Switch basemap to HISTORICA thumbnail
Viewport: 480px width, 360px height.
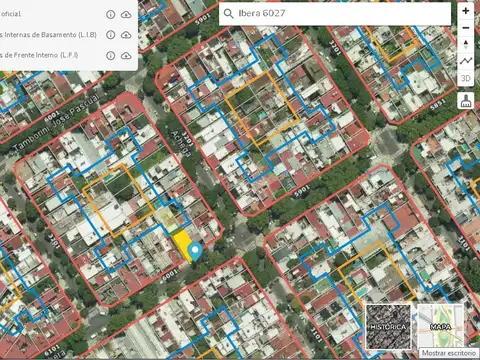click(388, 327)
